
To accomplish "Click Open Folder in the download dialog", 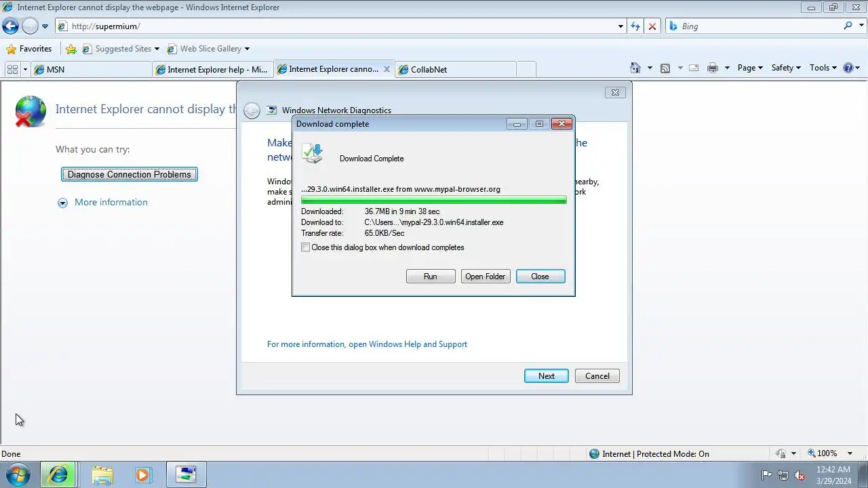I will click(486, 277).
